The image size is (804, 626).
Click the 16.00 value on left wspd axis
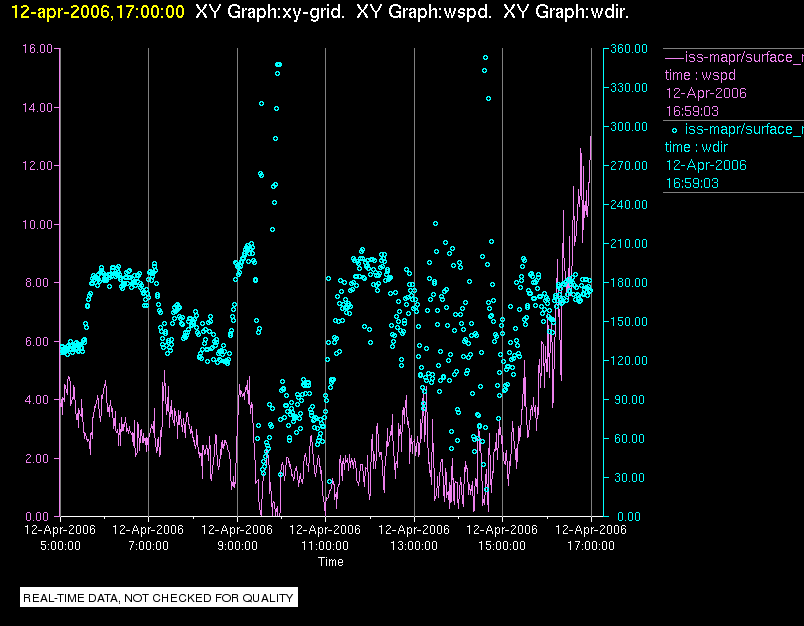coord(38,48)
